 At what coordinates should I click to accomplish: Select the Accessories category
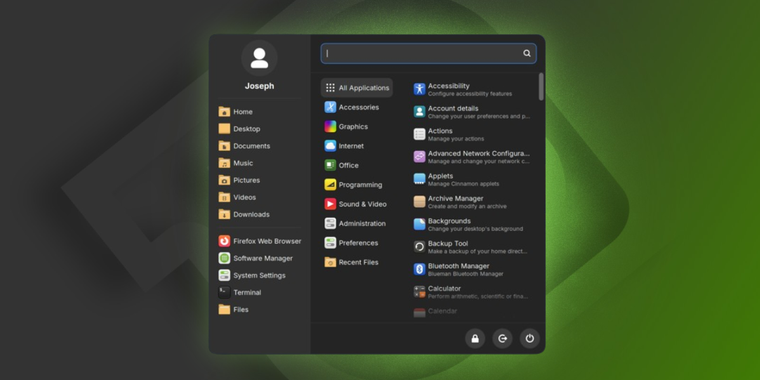(352, 107)
